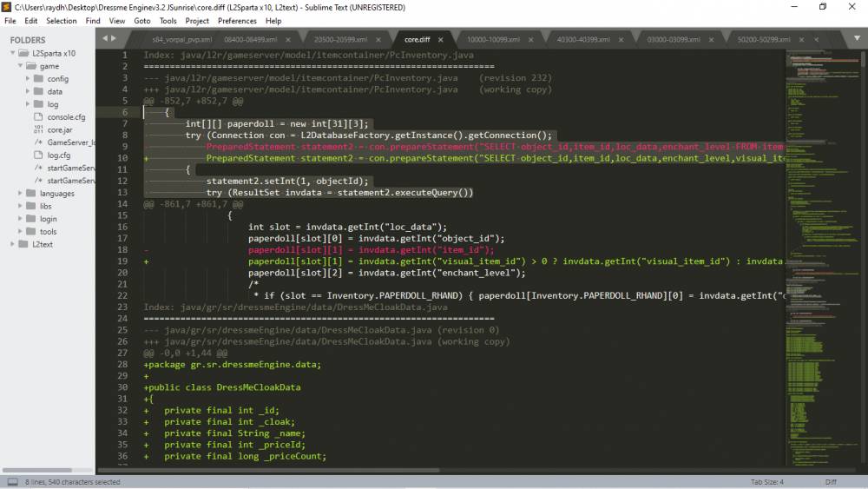Collapse the game folder
Image resolution: width=868 pixels, height=489 pixels.
pyautogui.click(x=21, y=66)
